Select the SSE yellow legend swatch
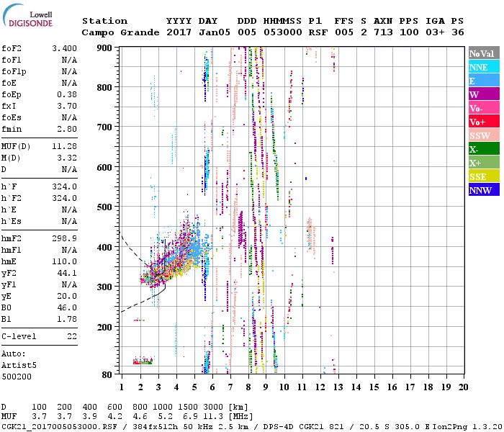This screenshot has width=504, height=432. pyautogui.click(x=484, y=176)
